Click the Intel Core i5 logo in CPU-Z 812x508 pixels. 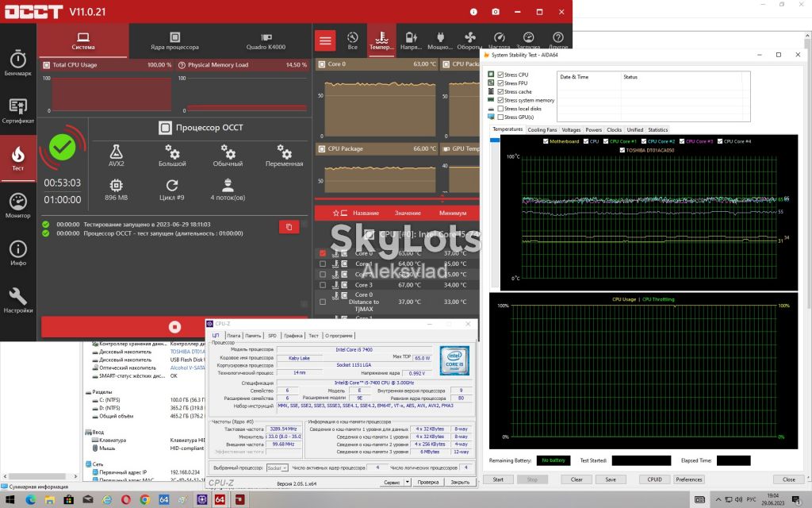click(x=454, y=360)
